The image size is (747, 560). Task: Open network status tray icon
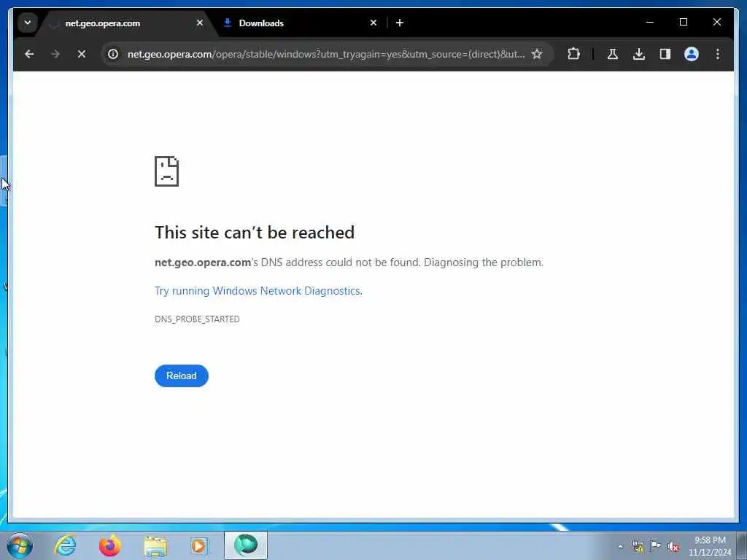coord(638,546)
